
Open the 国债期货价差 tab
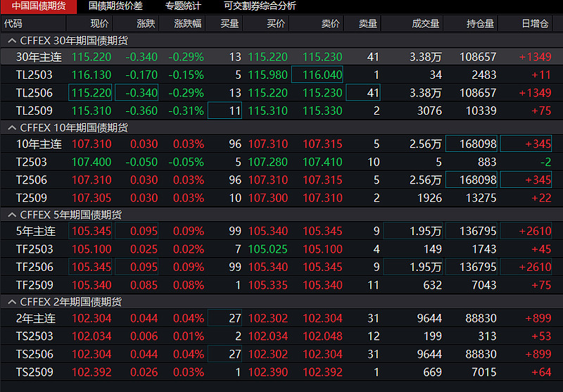(x=115, y=6)
